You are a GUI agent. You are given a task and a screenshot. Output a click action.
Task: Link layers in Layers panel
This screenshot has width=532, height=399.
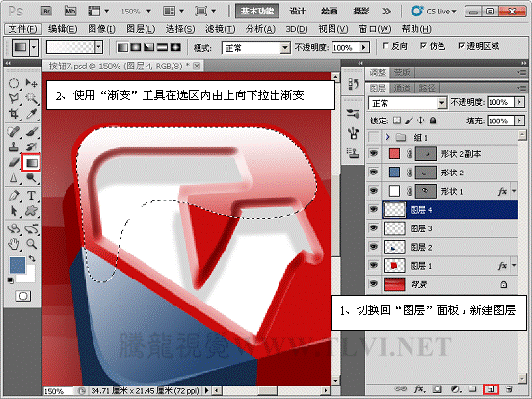[x=401, y=388]
